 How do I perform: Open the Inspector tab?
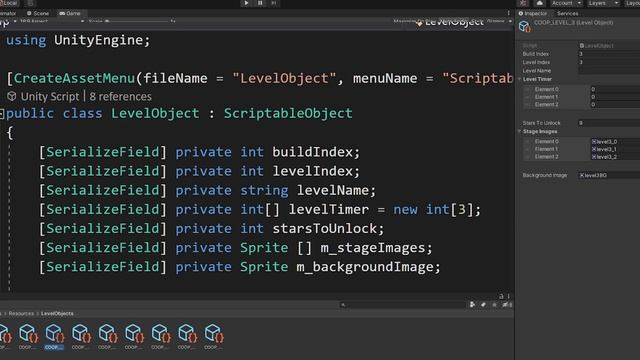coord(533,13)
